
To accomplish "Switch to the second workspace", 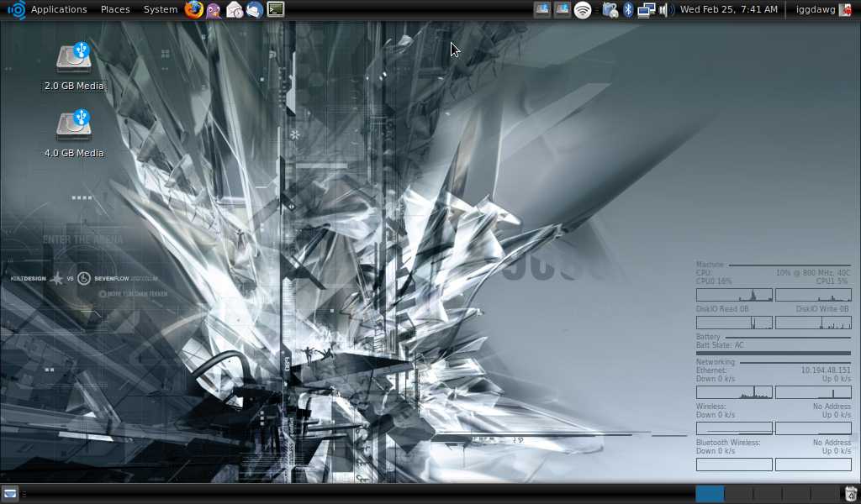I will [x=738, y=494].
